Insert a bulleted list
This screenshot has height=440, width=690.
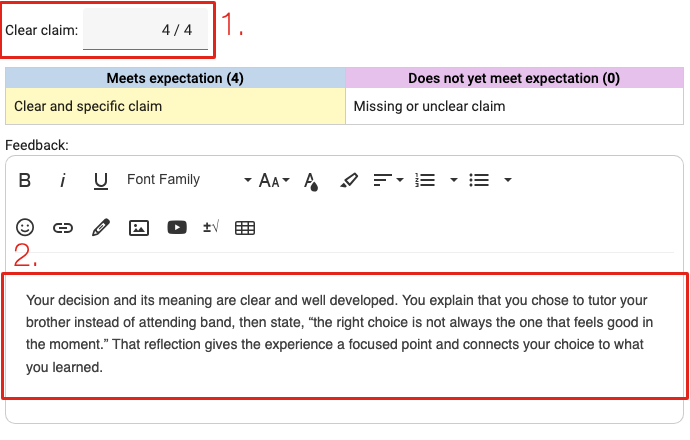pos(479,180)
